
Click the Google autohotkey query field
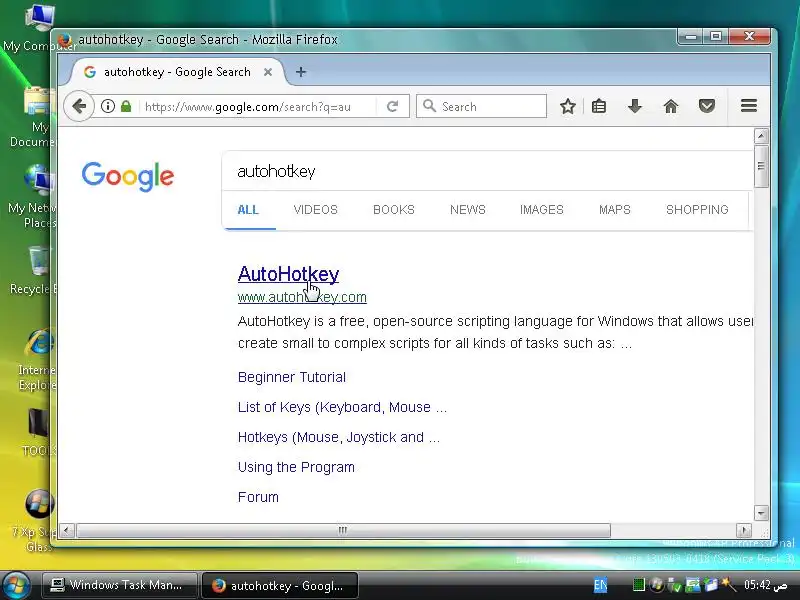click(x=487, y=171)
